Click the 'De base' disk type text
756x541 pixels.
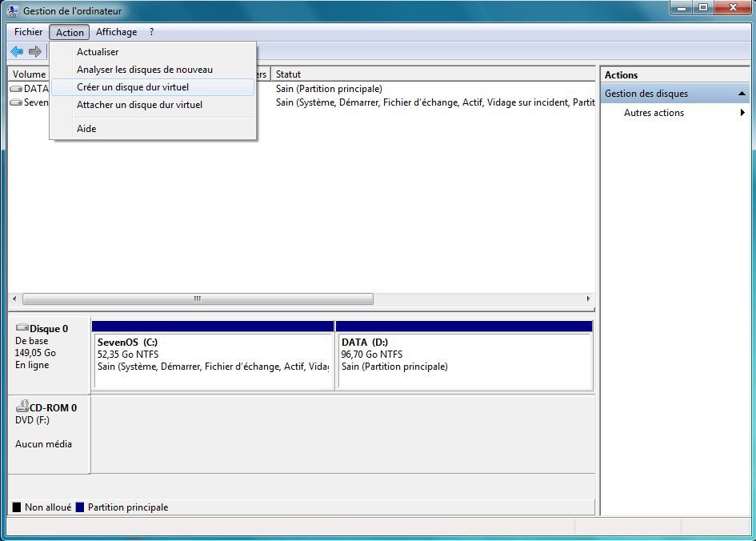[31, 341]
